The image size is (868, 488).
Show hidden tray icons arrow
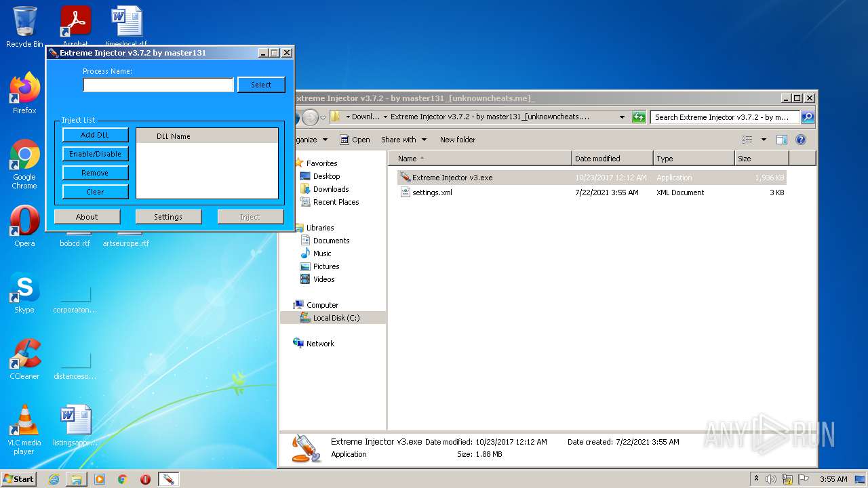click(756, 479)
